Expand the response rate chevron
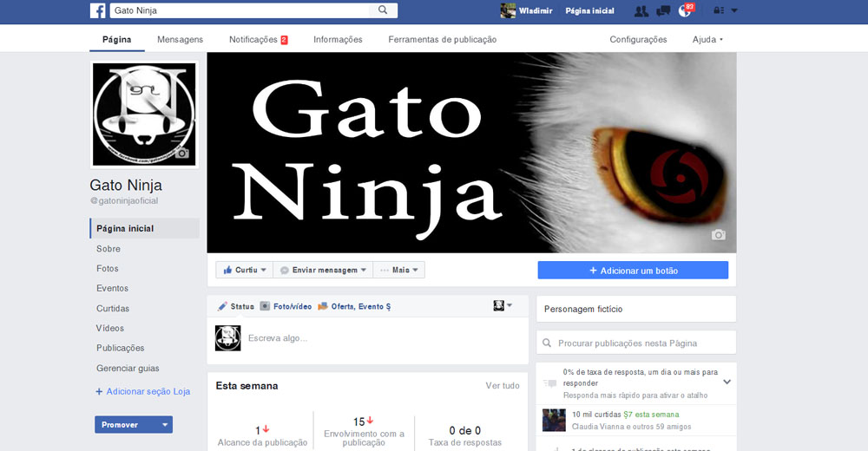 coord(727,382)
